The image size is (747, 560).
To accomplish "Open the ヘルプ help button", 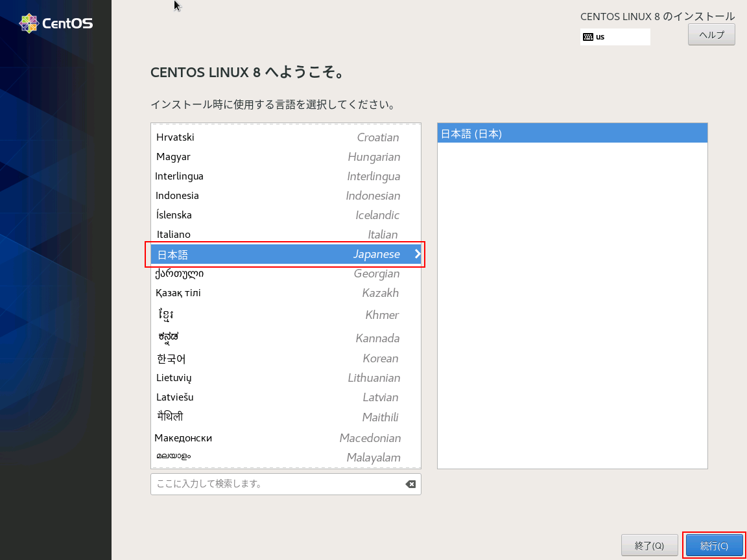I will tap(711, 35).
